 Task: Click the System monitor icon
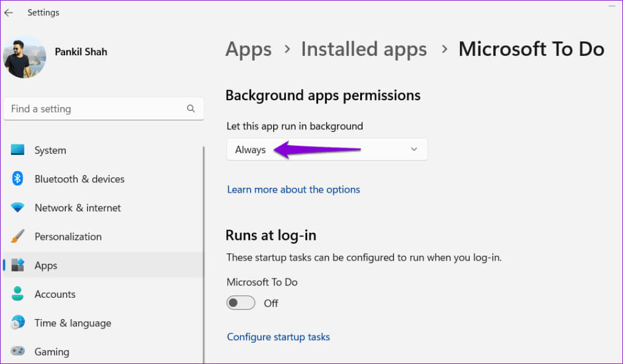point(18,149)
